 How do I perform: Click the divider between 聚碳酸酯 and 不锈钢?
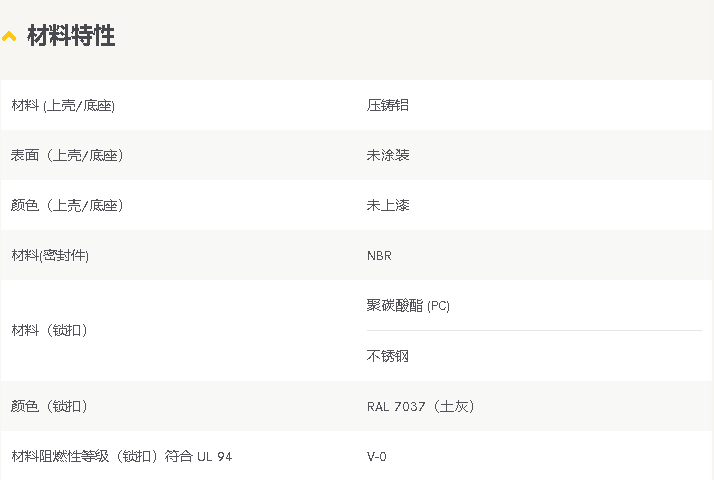534,331
